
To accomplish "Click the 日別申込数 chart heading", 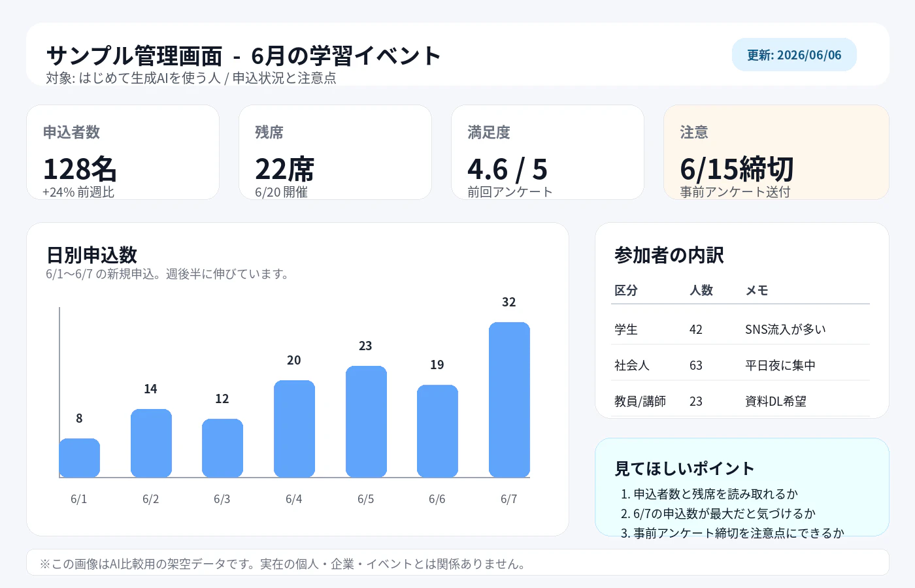I will [91, 255].
